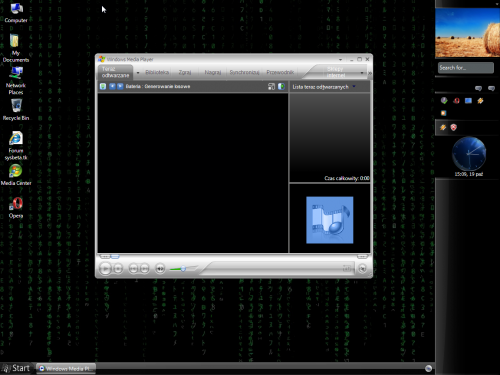Select the previous visualization arrow
This screenshot has height=375, width=500.
click(x=112, y=86)
